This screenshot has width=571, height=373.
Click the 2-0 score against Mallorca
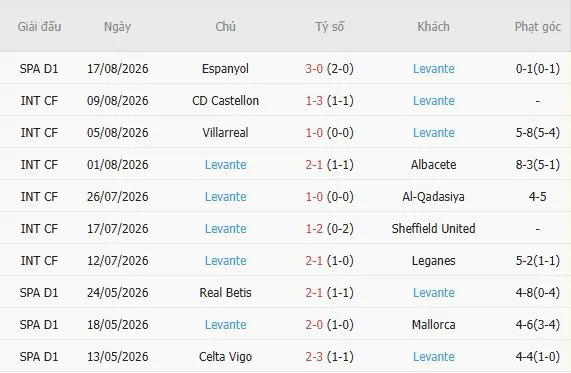pyautogui.click(x=314, y=325)
